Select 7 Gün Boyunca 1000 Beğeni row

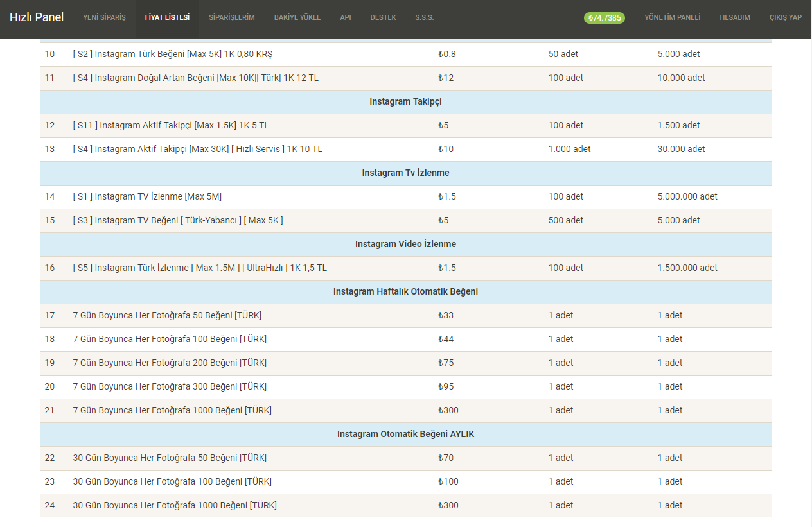coord(172,410)
